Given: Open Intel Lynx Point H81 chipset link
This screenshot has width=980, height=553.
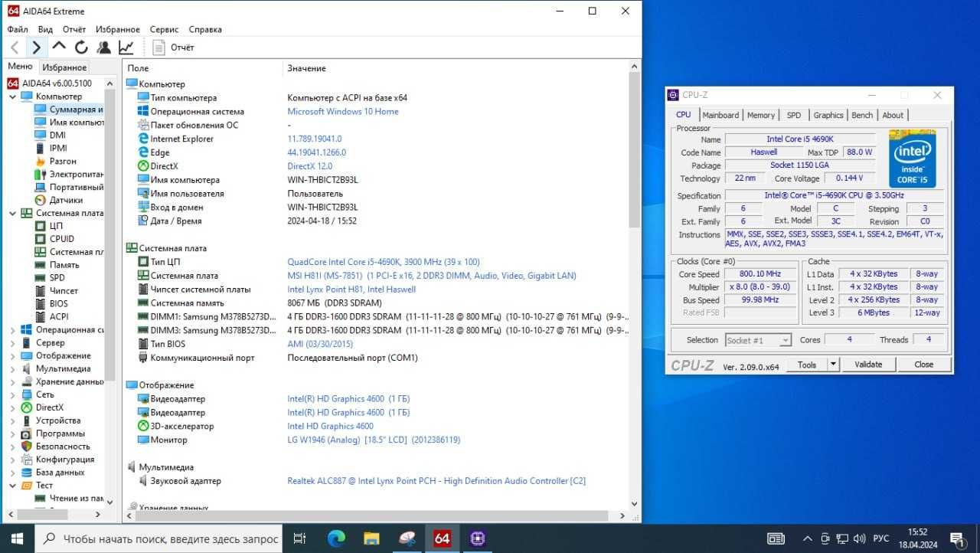Looking at the screenshot, I should tap(351, 290).
